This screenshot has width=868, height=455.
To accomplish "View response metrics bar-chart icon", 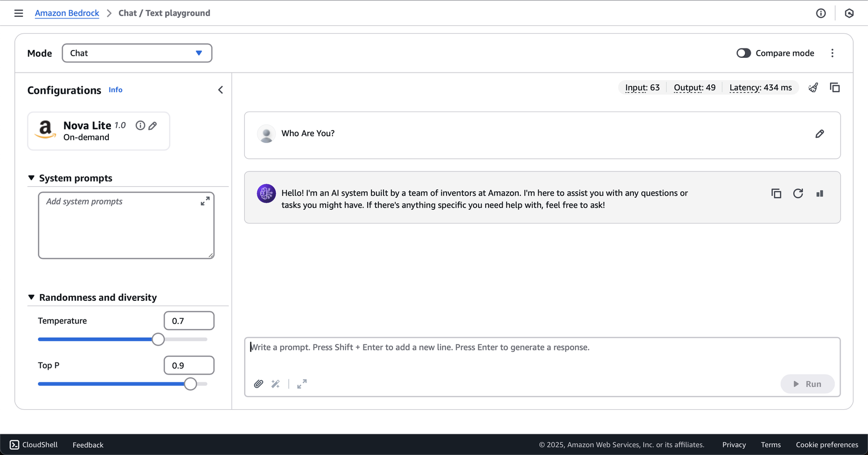I will point(820,194).
